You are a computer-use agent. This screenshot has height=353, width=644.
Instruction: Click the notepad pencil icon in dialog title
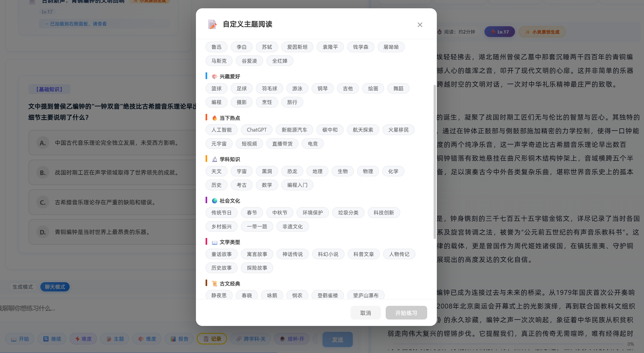[212, 24]
